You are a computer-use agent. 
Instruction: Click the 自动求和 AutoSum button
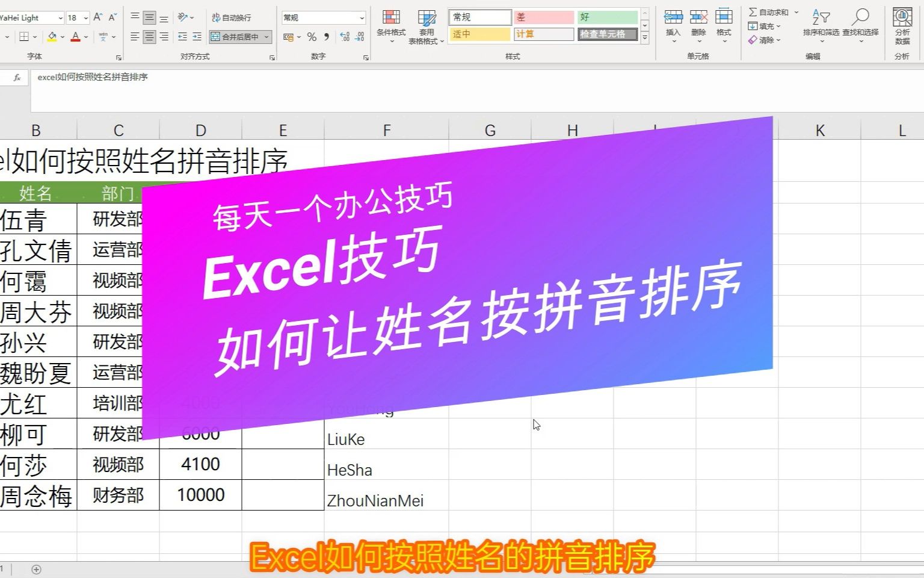click(768, 12)
